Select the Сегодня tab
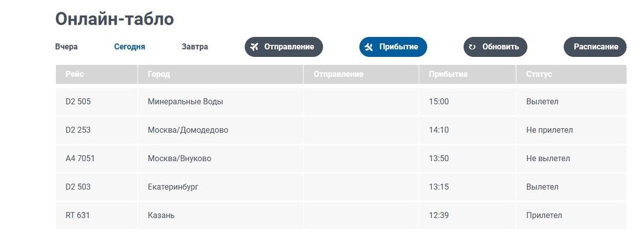Screen dimensions: 644x240 (129, 47)
